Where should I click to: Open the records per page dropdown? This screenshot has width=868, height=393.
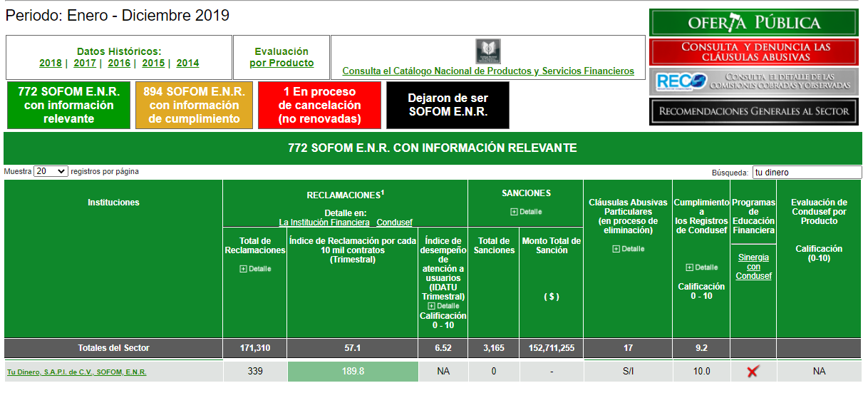pos(51,172)
